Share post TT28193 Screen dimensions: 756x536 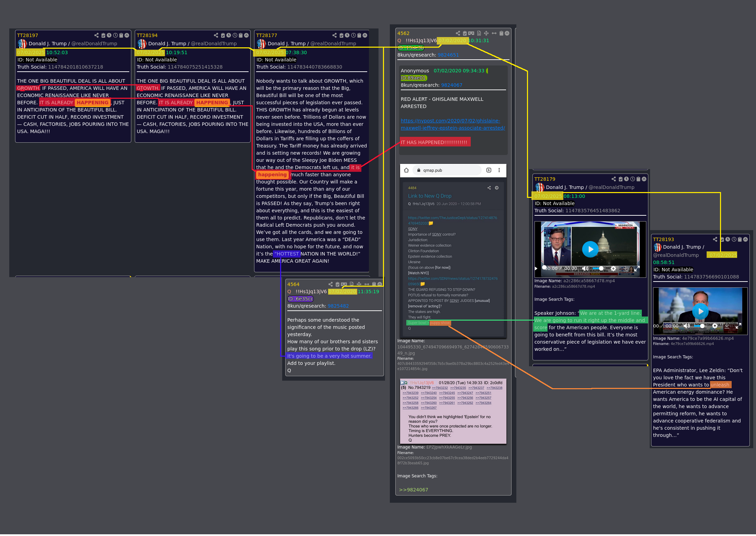pyautogui.click(x=715, y=239)
